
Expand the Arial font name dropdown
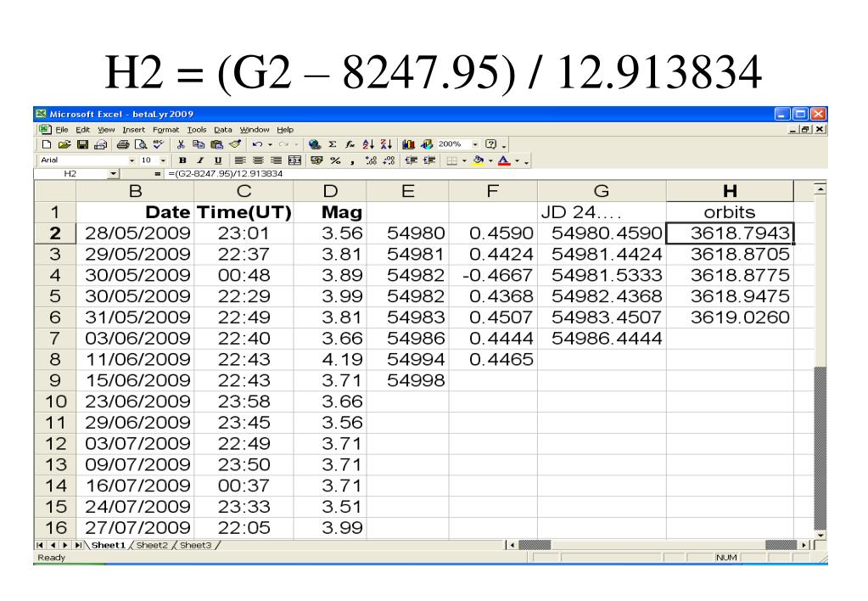pyautogui.click(x=132, y=160)
